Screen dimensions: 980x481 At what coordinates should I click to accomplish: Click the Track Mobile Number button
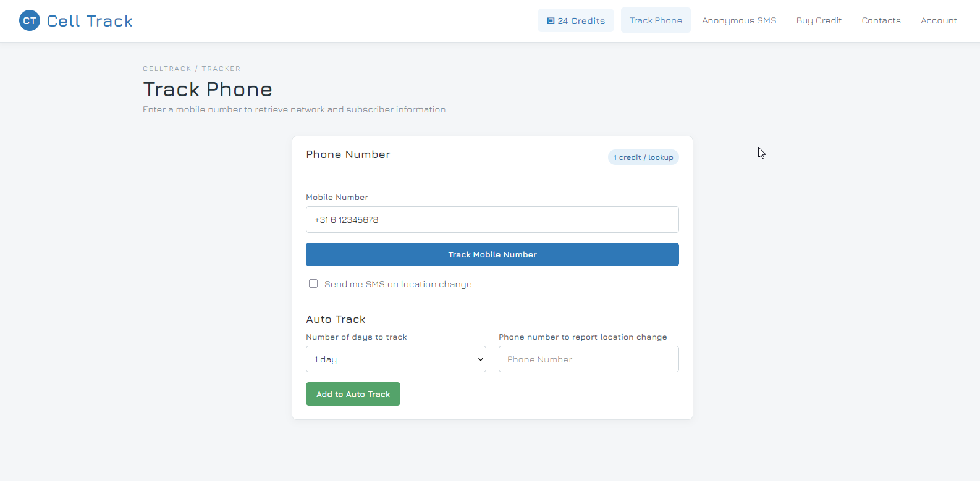[492, 254]
